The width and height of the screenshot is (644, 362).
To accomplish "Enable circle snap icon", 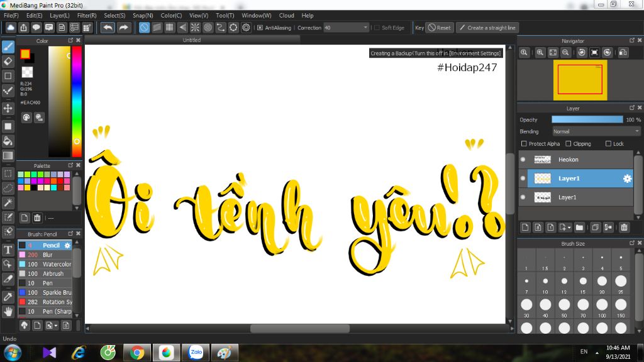I will (208, 28).
